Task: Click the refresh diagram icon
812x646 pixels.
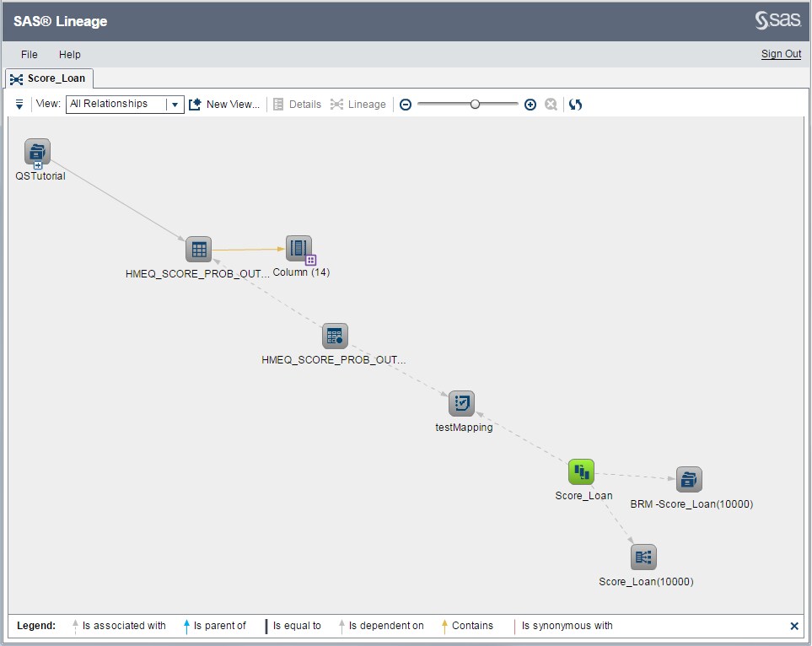Action: 576,104
